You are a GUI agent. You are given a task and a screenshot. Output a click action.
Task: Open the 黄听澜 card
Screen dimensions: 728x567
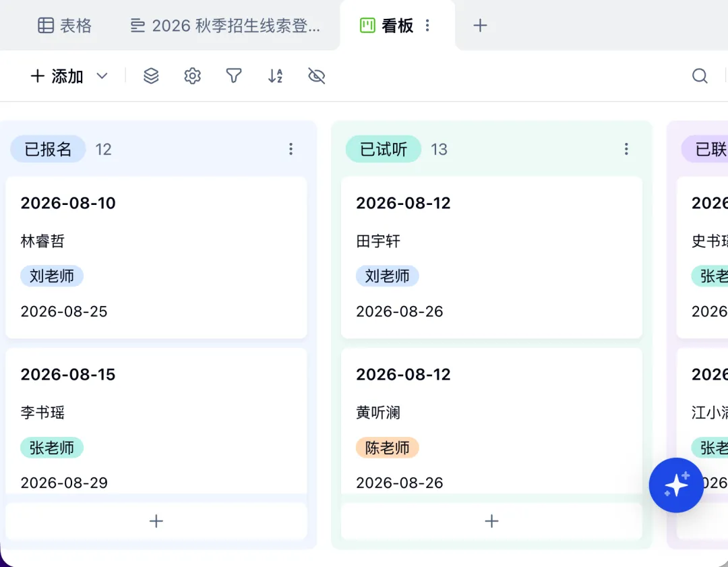(491, 421)
